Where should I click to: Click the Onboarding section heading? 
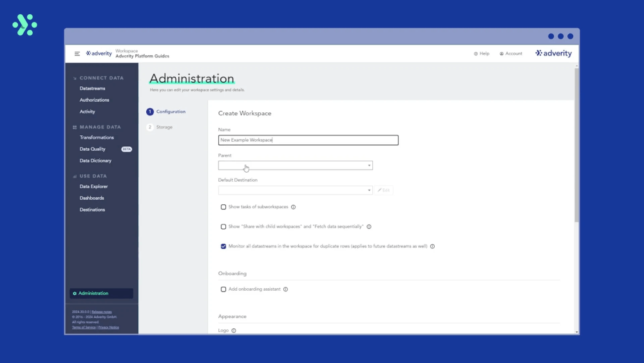click(232, 273)
